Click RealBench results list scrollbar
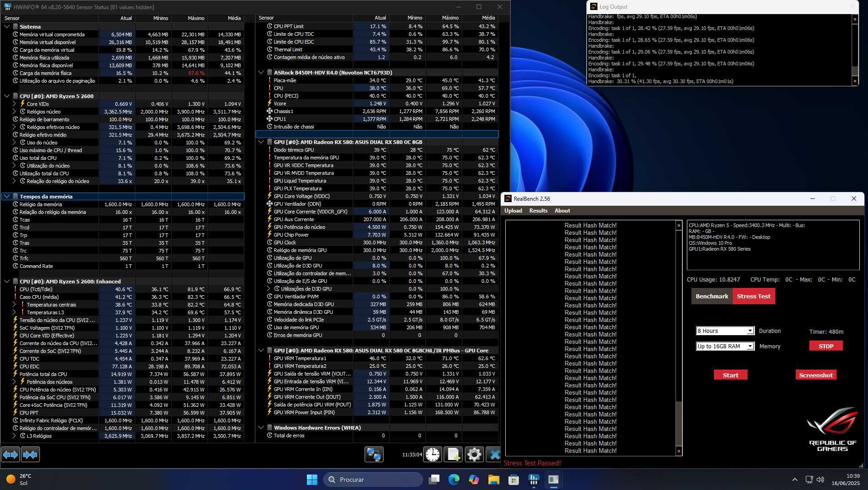This screenshot has height=490, width=868. point(679,338)
